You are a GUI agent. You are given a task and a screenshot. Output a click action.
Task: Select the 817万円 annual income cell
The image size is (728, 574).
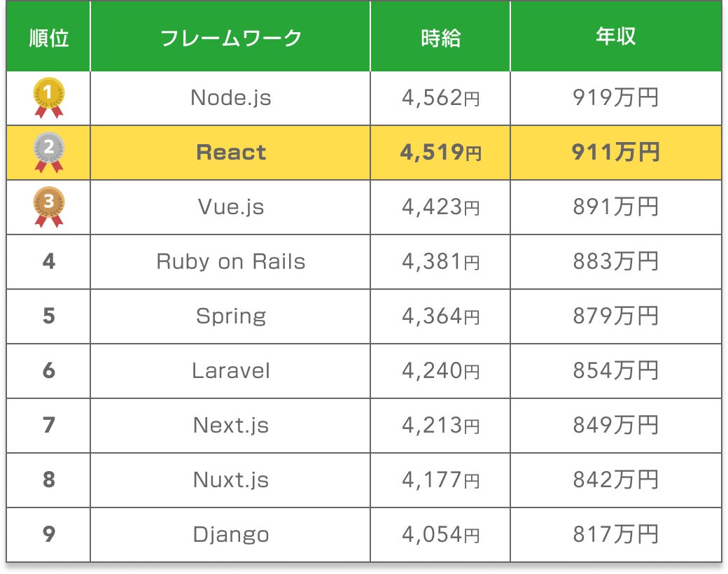pyautogui.click(x=615, y=535)
